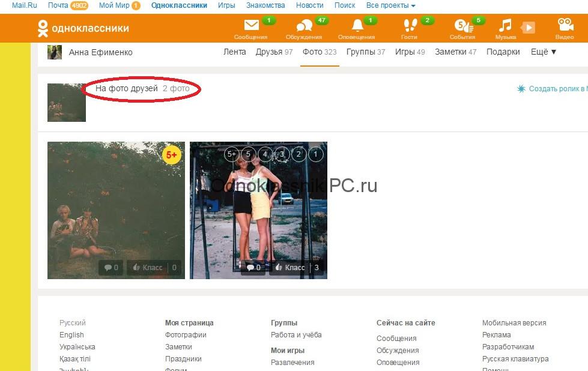This screenshot has width=588, height=371.
Task: Select the Фото 323 tab
Action: pos(320,52)
